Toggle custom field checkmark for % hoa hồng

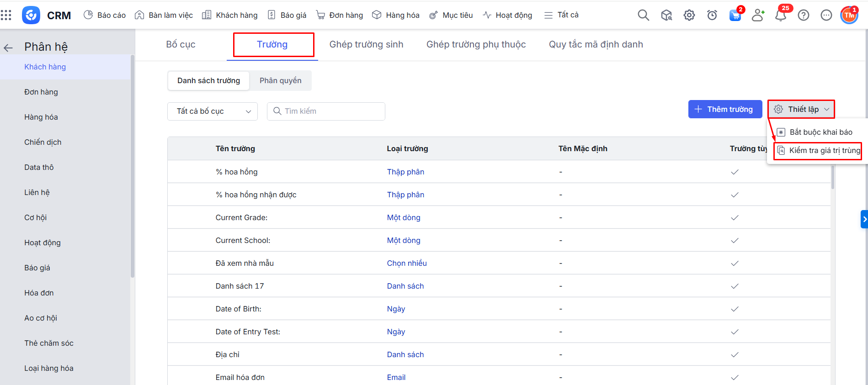pyautogui.click(x=735, y=172)
